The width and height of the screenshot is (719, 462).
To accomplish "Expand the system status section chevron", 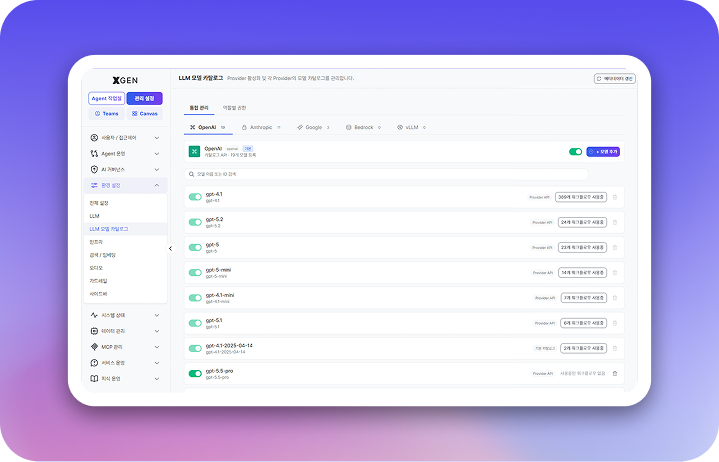I will tap(157, 315).
